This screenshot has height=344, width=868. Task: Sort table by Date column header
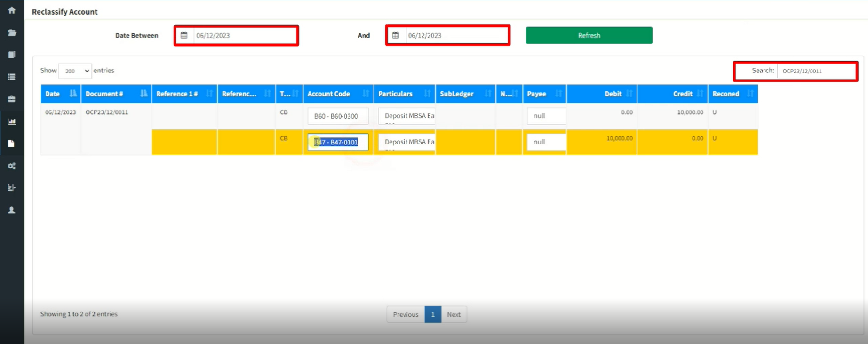coord(60,94)
